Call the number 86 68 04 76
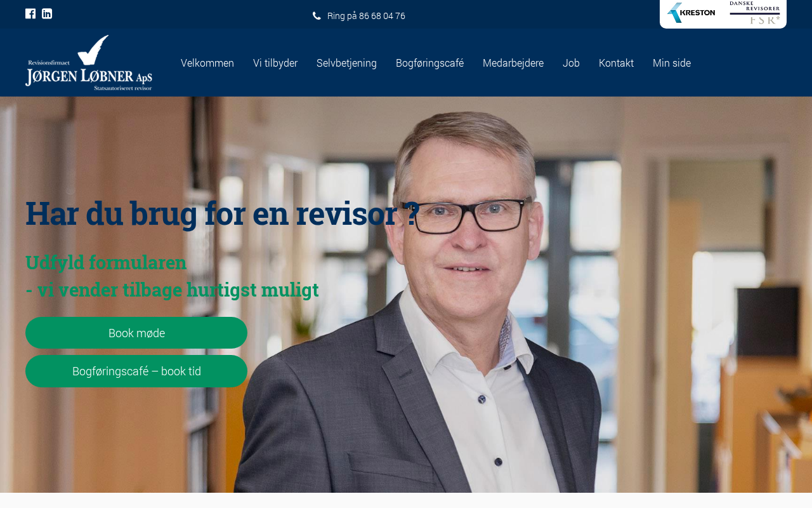The width and height of the screenshot is (812, 508). [382, 16]
